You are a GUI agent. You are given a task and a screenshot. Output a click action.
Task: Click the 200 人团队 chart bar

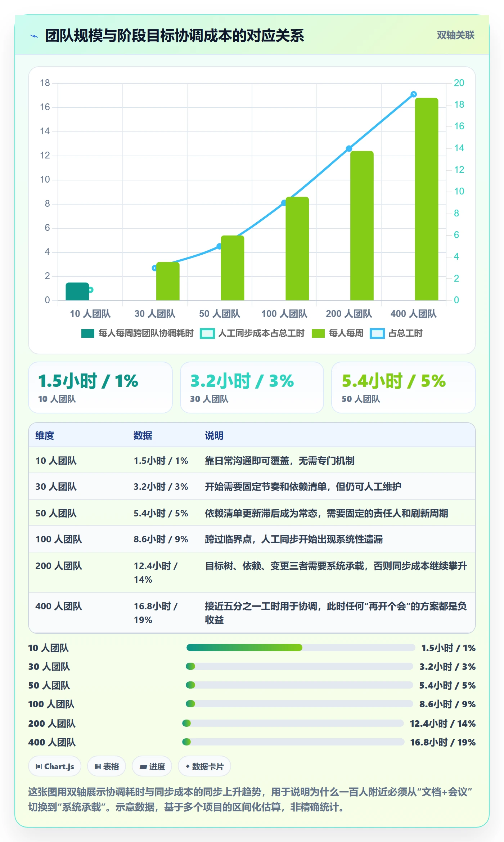[362, 226]
